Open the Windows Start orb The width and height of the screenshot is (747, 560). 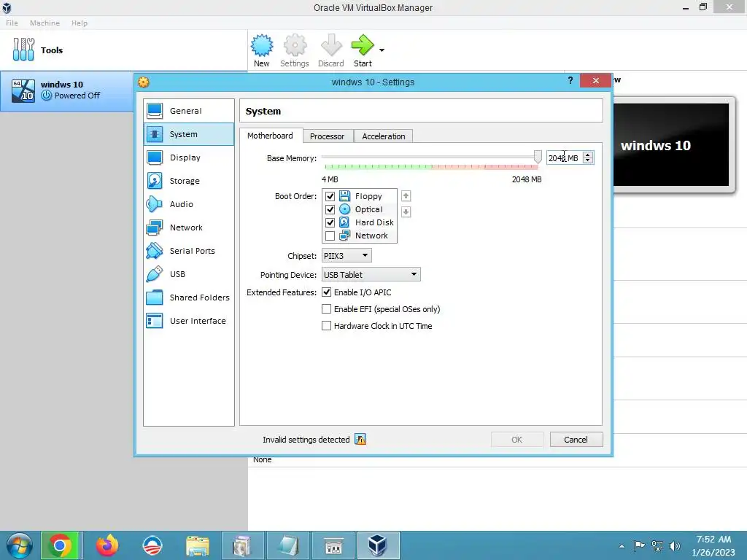20,545
